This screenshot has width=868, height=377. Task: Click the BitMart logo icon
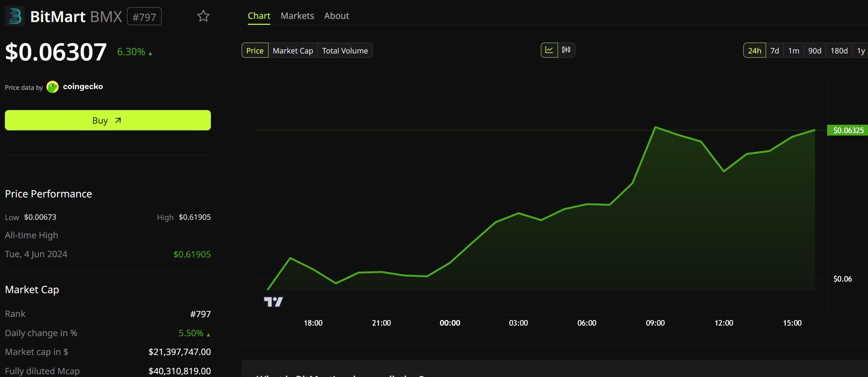tap(15, 16)
